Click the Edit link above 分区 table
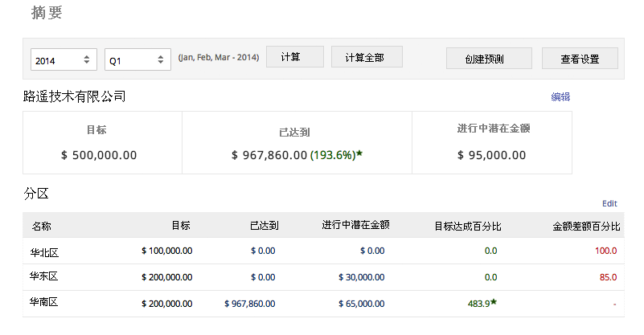This screenshot has width=644, height=335. (609, 203)
